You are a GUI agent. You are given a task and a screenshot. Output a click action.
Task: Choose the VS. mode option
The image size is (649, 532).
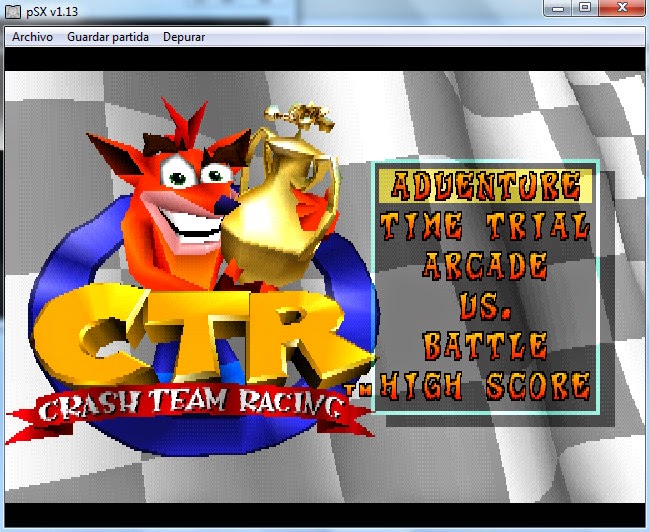485,306
